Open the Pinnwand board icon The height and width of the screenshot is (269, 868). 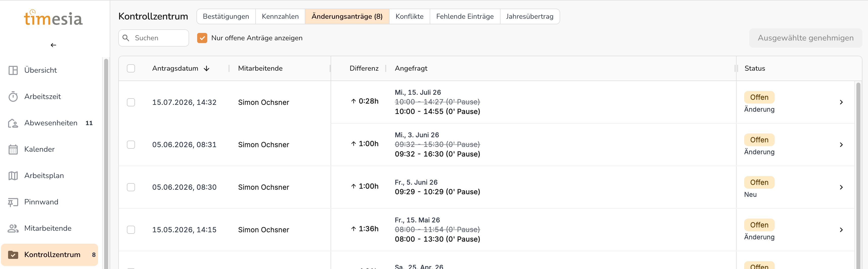pyautogui.click(x=13, y=202)
